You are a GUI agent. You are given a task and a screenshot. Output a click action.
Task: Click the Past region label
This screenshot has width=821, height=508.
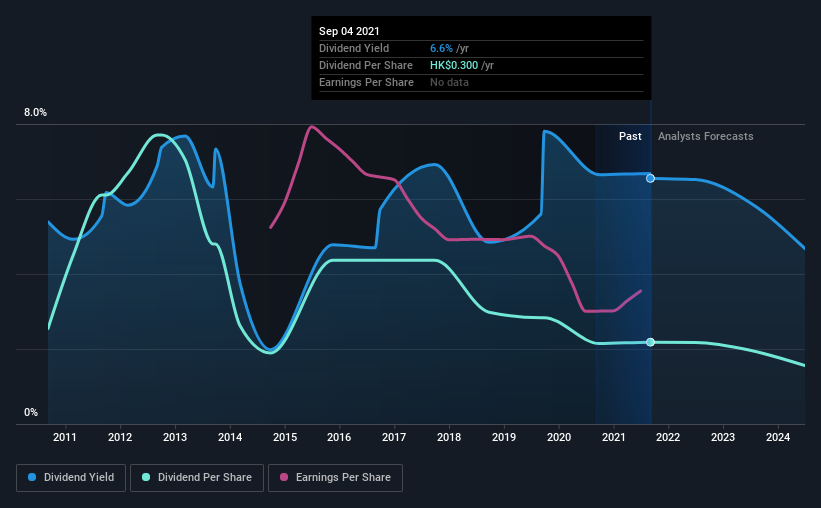[x=630, y=136]
